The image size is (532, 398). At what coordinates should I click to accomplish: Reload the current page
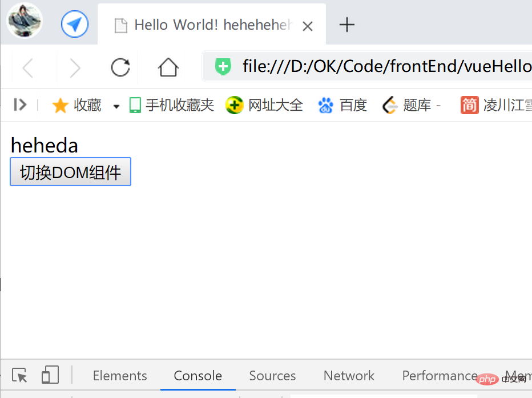point(120,67)
